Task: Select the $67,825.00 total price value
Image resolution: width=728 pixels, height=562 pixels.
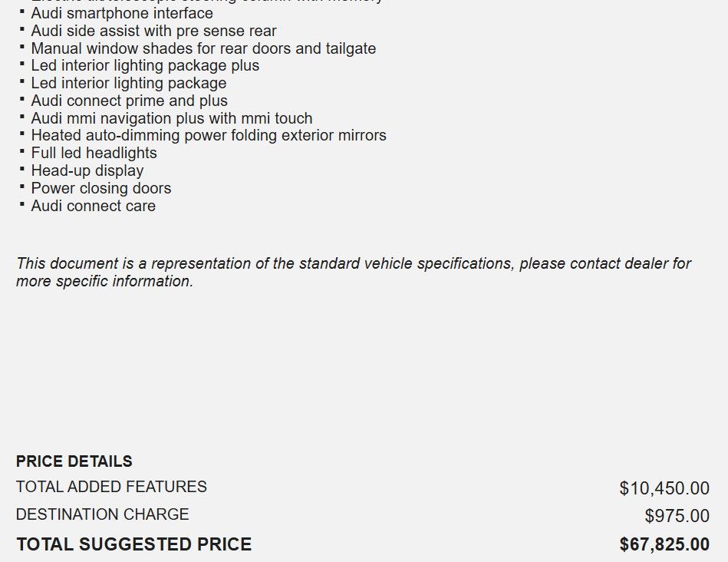Action: (x=664, y=544)
